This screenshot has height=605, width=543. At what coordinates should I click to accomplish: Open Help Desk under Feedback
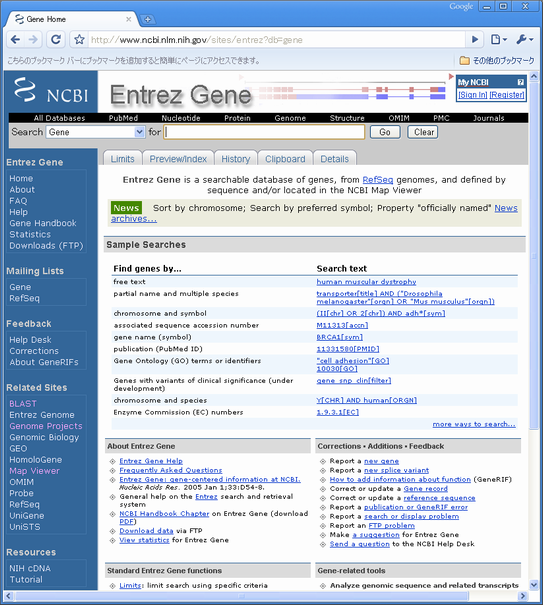click(x=30, y=340)
